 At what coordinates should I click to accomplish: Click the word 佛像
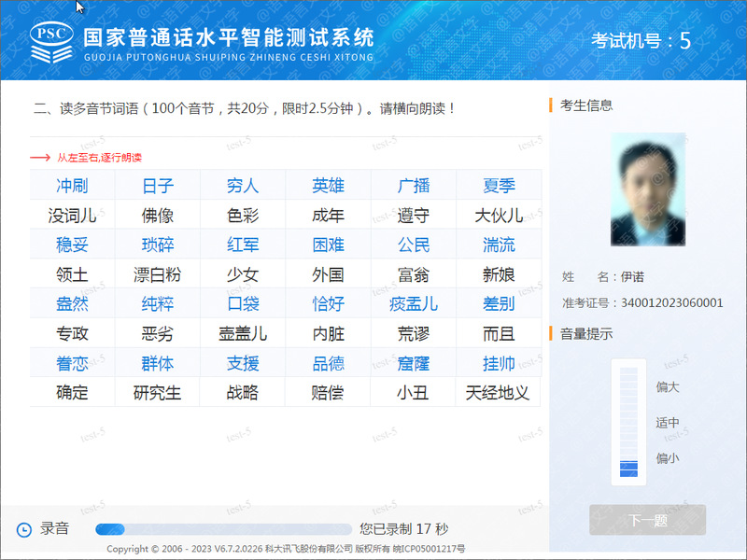pos(158,216)
